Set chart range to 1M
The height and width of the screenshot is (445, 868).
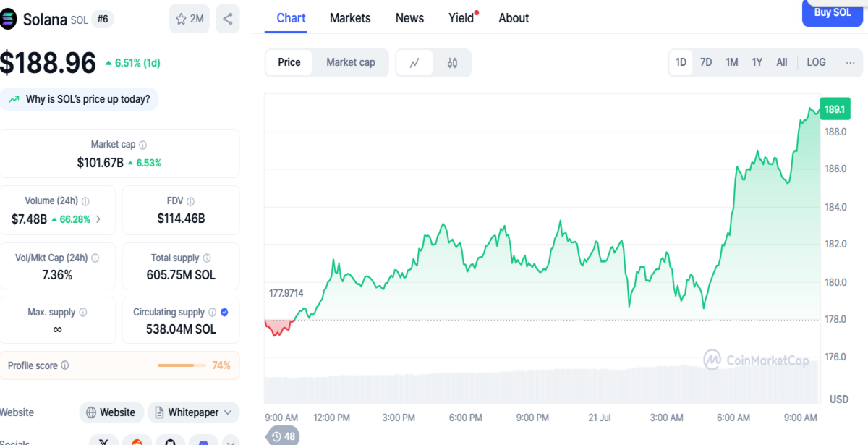[732, 62]
